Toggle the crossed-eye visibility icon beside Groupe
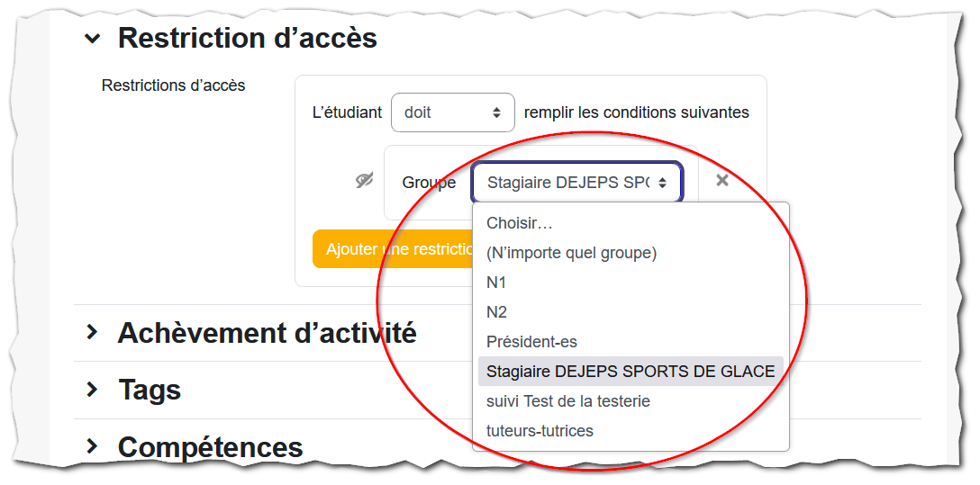Viewport: 980px width, 485px height. click(364, 180)
